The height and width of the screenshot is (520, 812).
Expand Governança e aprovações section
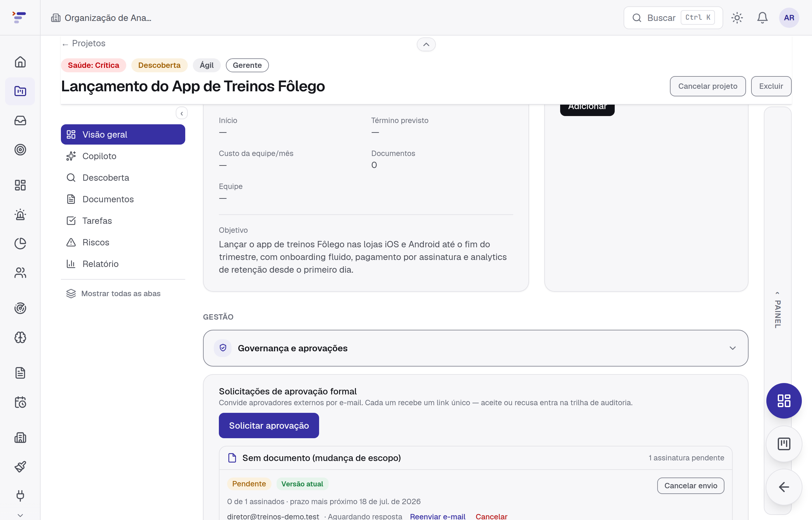point(475,348)
